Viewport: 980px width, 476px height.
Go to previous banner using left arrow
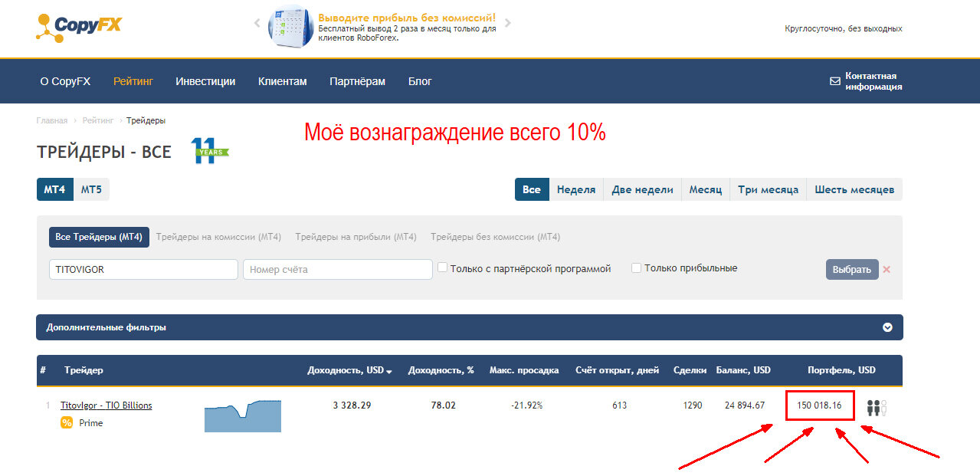click(257, 23)
